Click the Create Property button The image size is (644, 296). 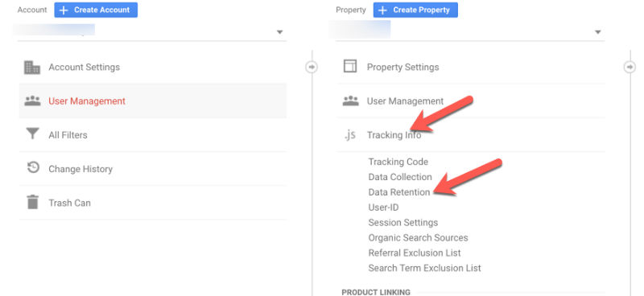[415, 10]
